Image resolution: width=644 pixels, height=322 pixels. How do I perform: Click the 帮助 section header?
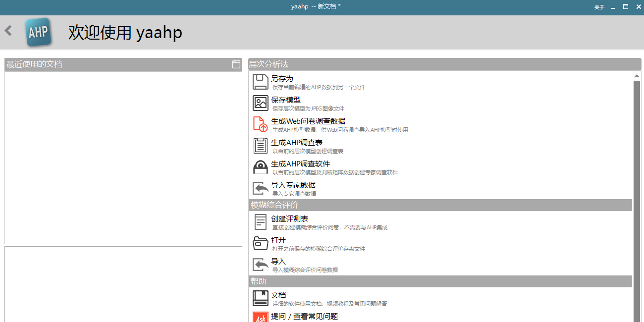coord(259,281)
